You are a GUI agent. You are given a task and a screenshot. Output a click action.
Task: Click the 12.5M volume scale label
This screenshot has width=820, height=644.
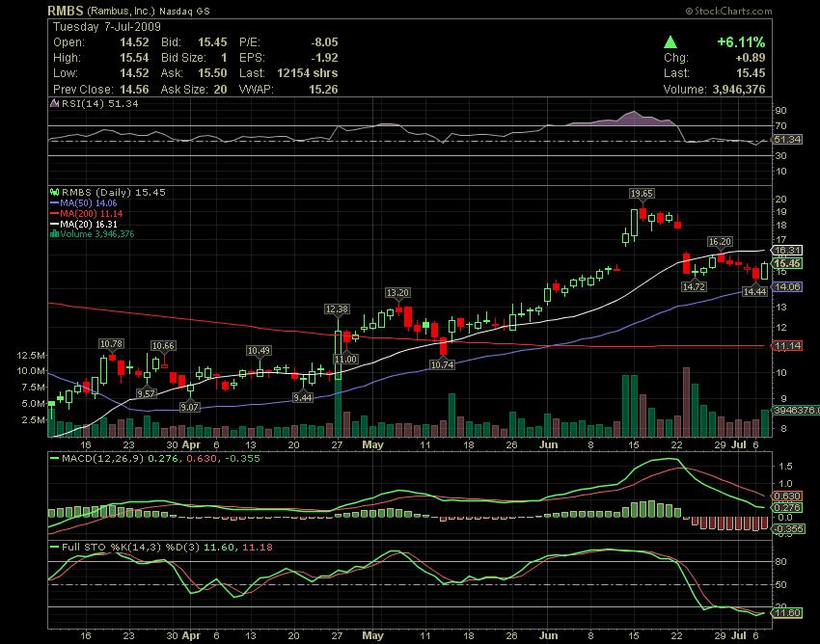coord(32,355)
